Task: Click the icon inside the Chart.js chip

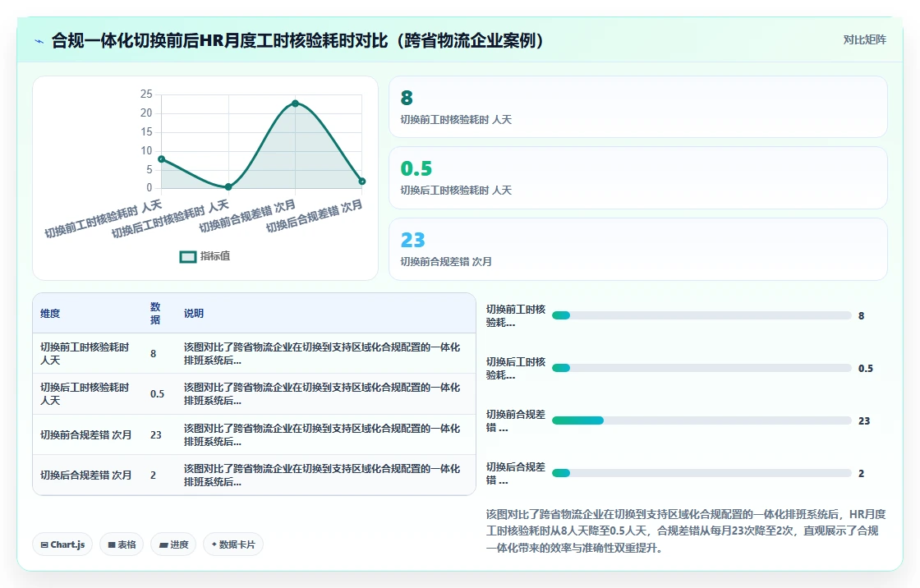Action: tap(44, 544)
